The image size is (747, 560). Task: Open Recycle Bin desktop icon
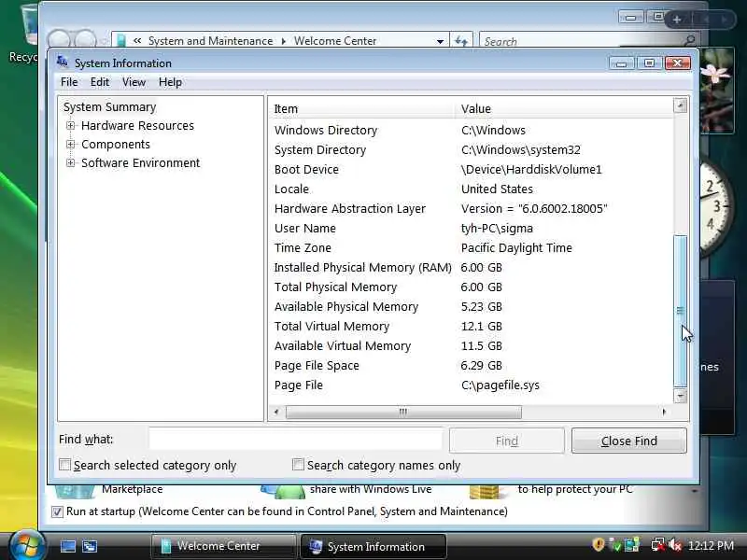coord(22,34)
